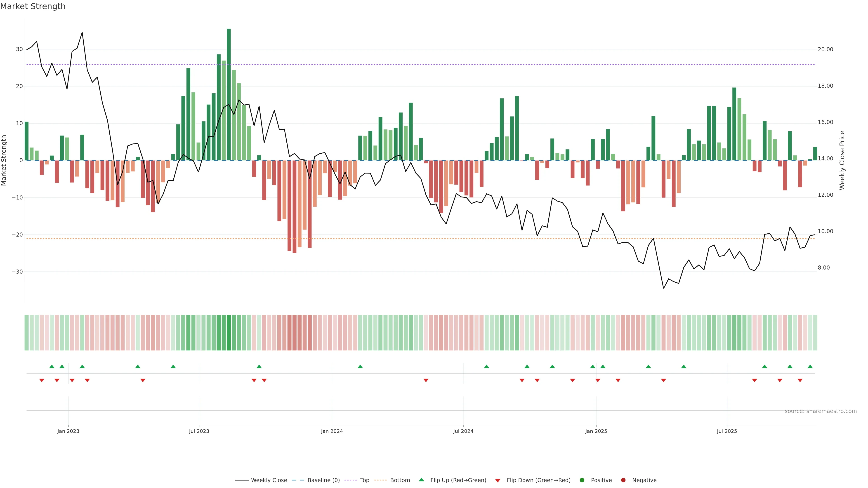Click the Top purple dotted legend icon
The height and width of the screenshot is (488, 868).
[x=350, y=480]
